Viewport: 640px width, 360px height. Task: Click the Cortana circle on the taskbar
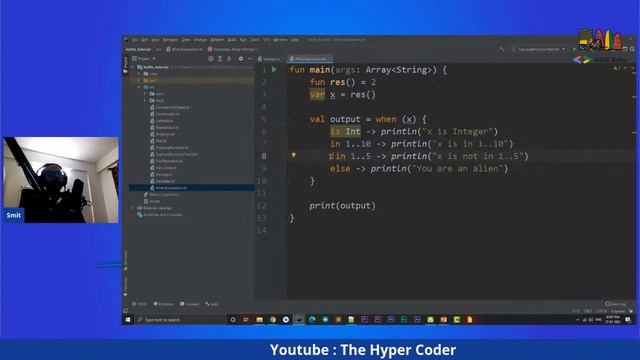233,320
